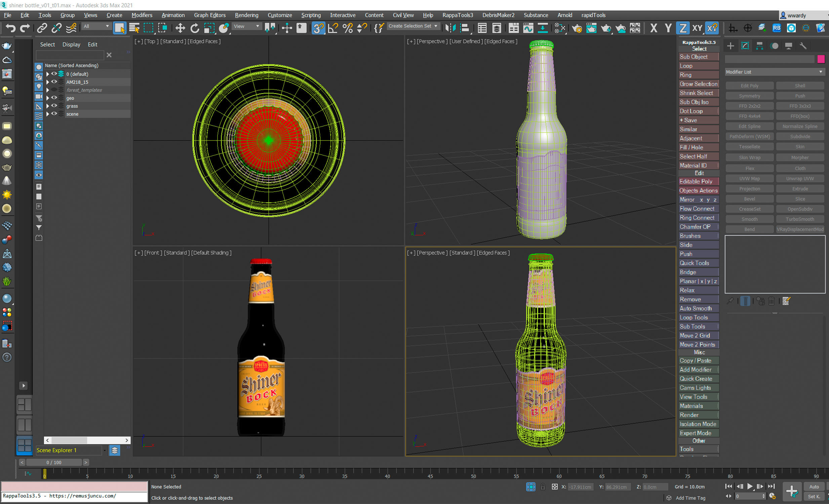Toggle the Angle Snap icon
Screen dimensions: 829x504
tap(333, 28)
